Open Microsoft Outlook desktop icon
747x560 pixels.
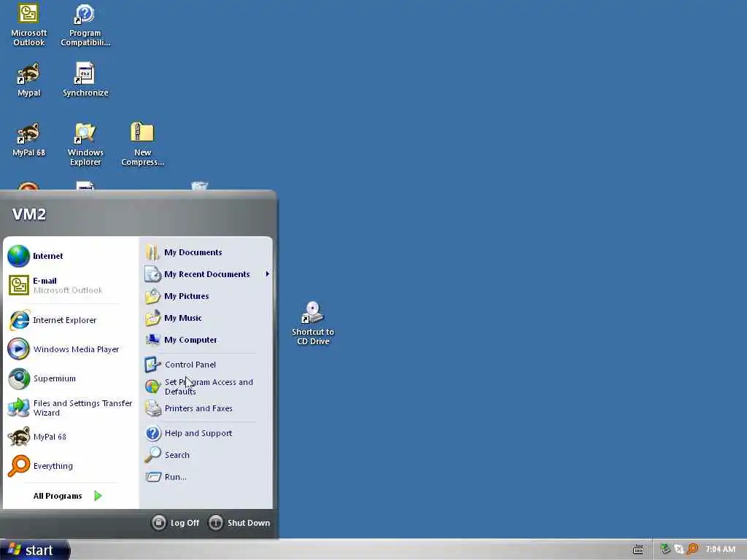tap(28, 26)
